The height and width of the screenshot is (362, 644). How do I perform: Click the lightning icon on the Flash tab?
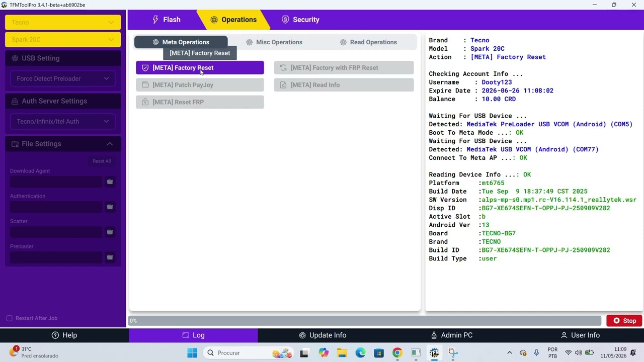[155, 20]
